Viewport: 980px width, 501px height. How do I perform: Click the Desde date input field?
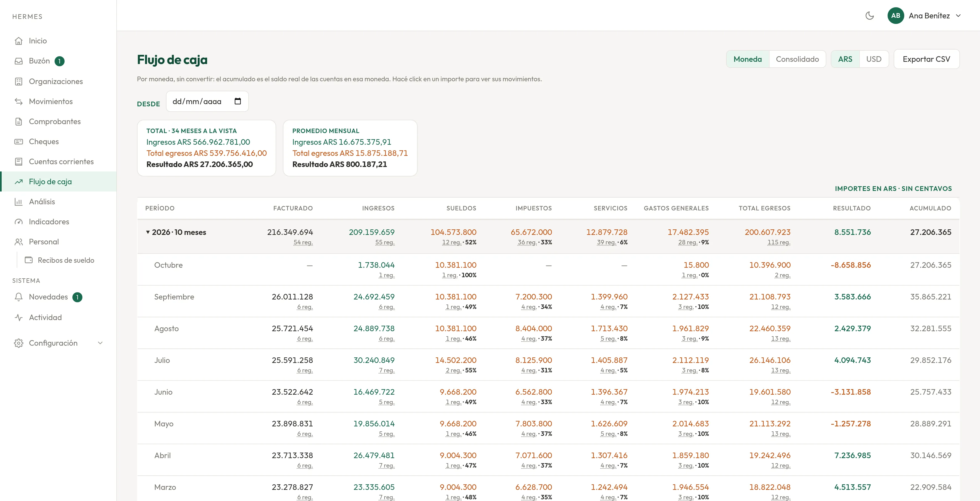click(x=207, y=101)
